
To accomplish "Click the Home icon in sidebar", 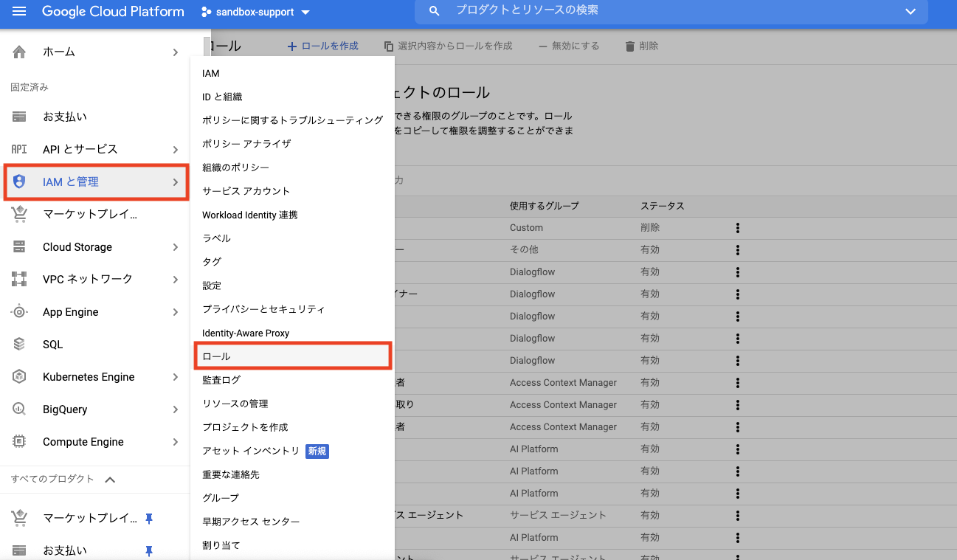I will pos(19,52).
